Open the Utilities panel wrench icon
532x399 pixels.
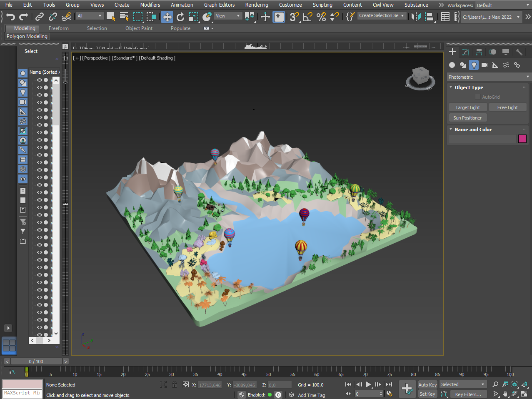(519, 52)
